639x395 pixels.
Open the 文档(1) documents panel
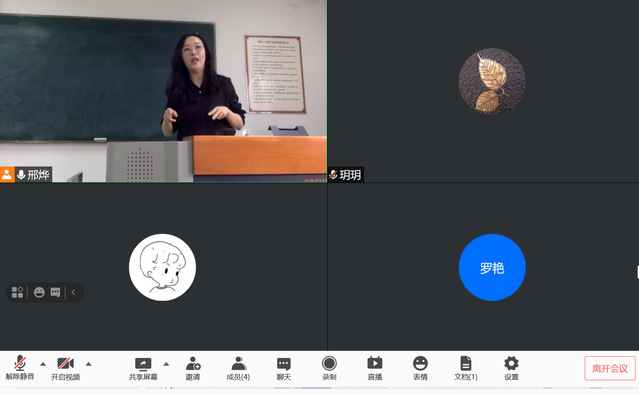466,368
